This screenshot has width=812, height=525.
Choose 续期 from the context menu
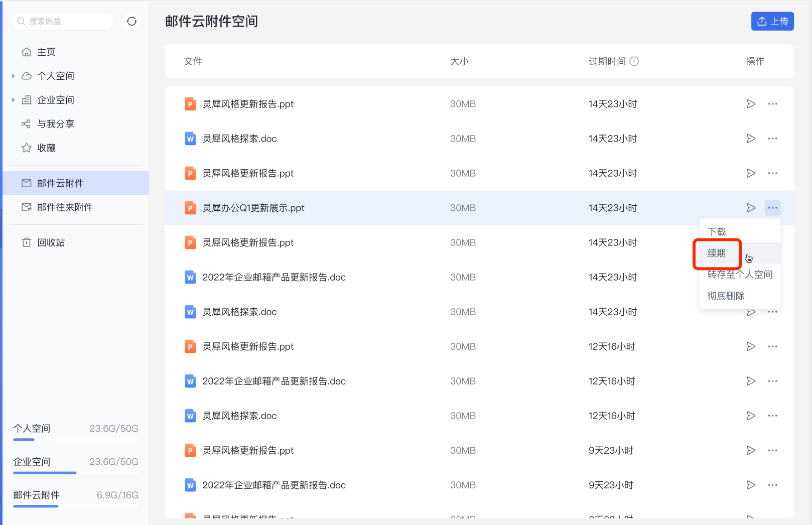click(x=717, y=253)
